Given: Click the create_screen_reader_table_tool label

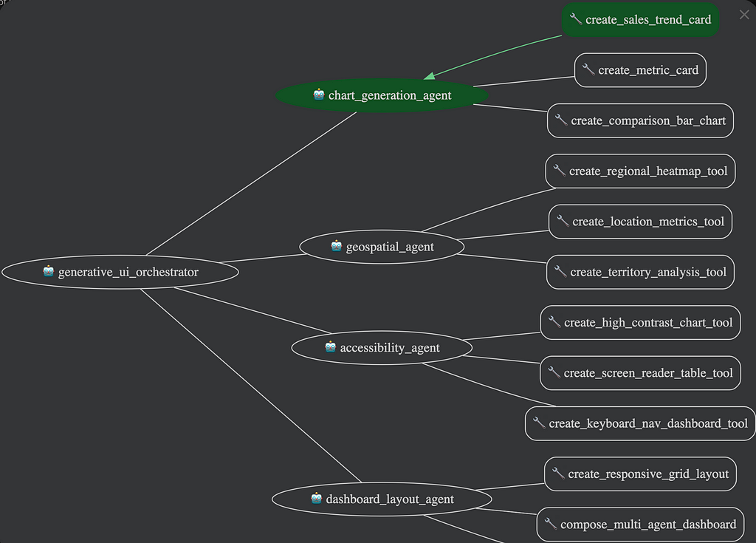Looking at the screenshot, I should (648, 373).
